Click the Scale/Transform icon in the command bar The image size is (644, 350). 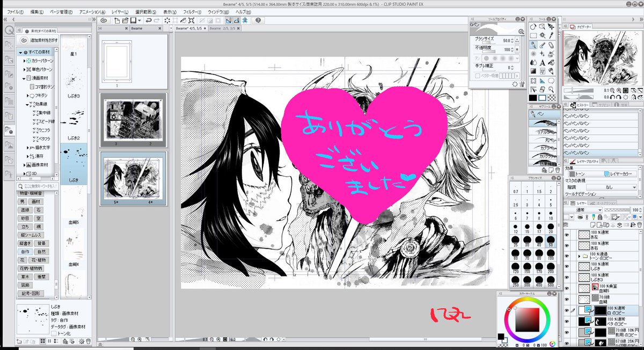pos(191,21)
